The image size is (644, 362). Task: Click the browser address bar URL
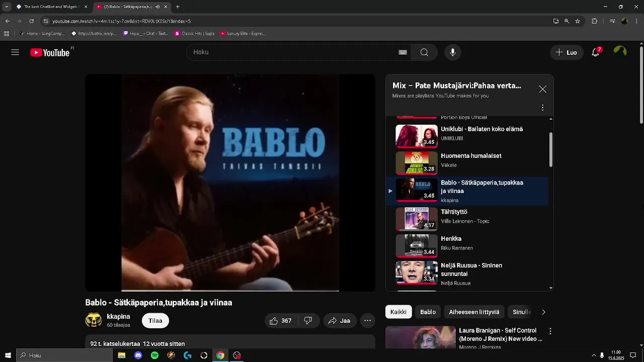(x=122, y=21)
